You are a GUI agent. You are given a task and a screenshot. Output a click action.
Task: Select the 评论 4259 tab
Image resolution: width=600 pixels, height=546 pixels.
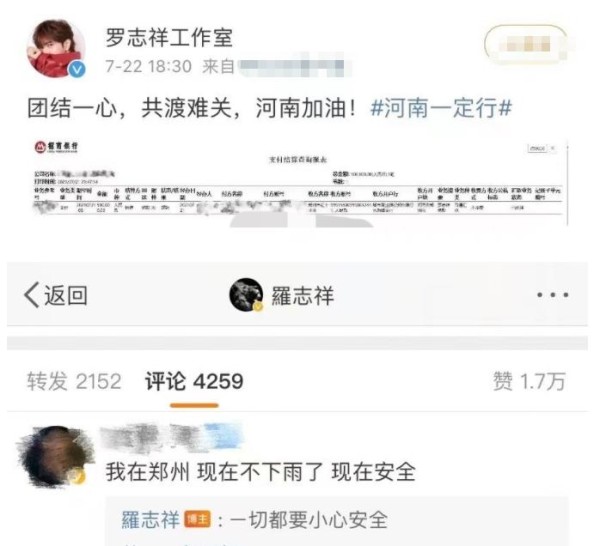pyautogui.click(x=194, y=381)
